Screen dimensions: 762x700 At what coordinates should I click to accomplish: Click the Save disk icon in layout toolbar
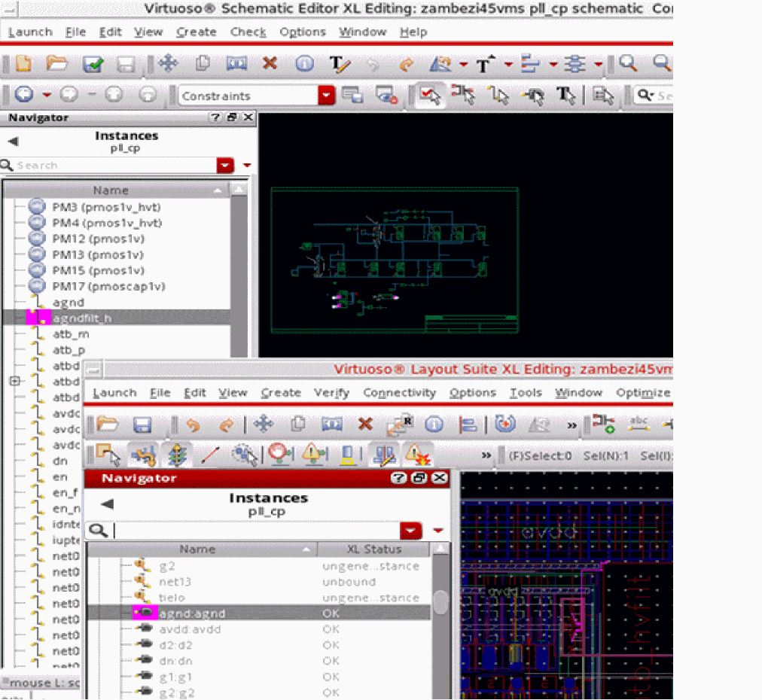click(x=142, y=425)
